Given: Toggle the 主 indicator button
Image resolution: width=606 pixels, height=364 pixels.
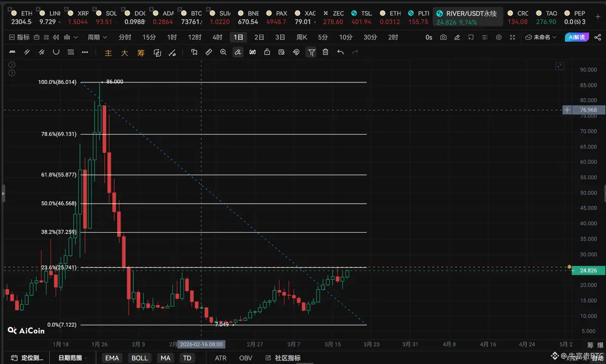Looking at the screenshot, I should (108, 53).
